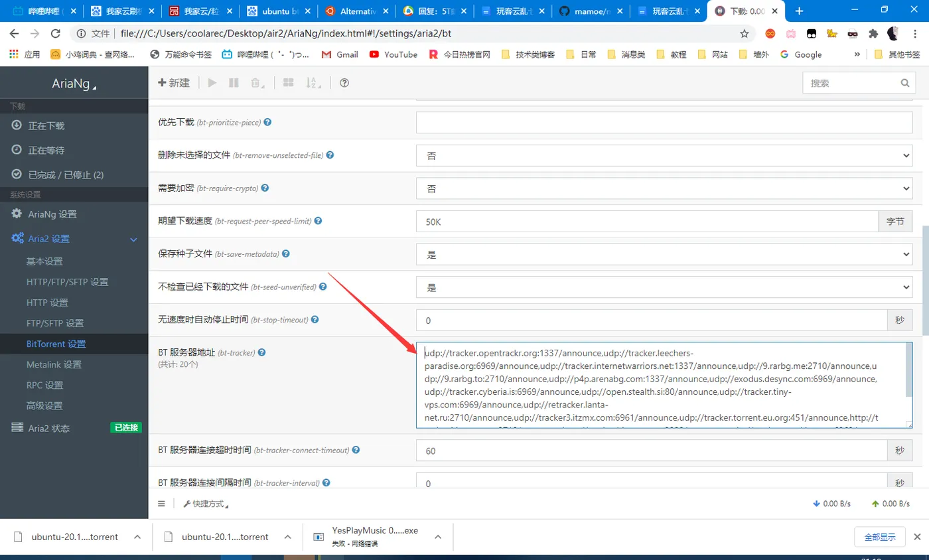929x560 pixels.
Task: Click inside the BT 服务器地址 textarea
Action: 664,385
